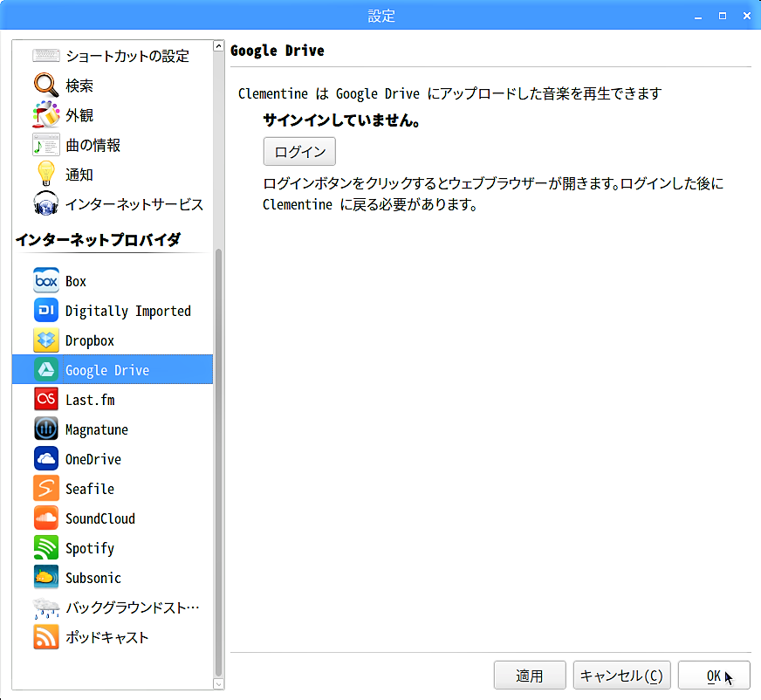Click the lightbulb notification icon
Image resolution: width=761 pixels, height=700 pixels.
point(46,174)
